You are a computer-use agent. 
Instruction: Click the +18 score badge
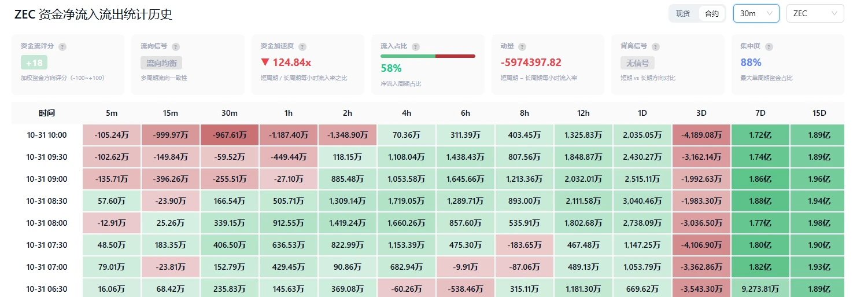pyautogui.click(x=34, y=63)
